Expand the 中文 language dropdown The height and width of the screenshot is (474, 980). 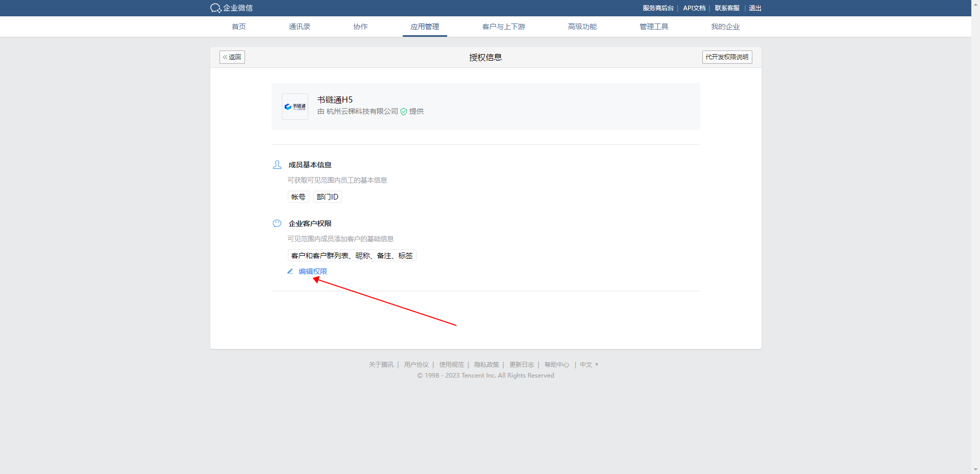click(x=589, y=365)
